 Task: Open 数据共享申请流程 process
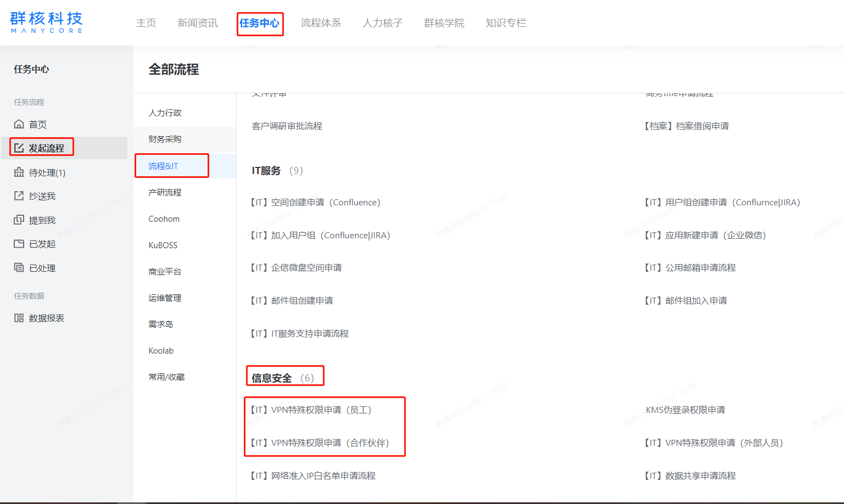click(690, 475)
